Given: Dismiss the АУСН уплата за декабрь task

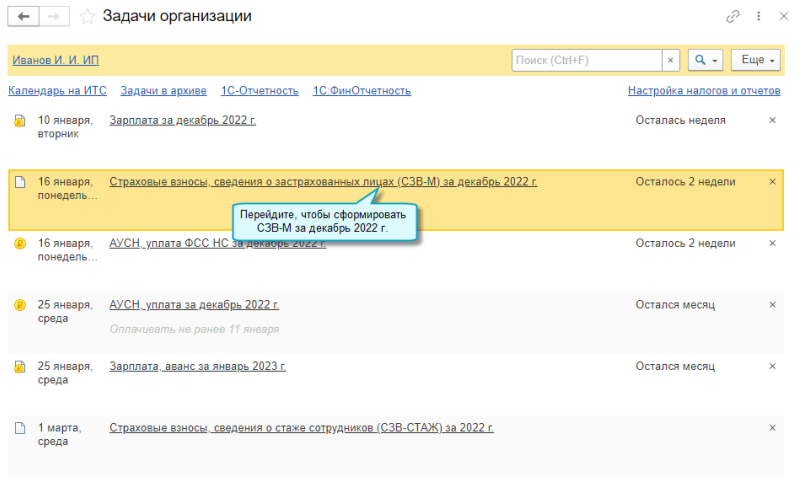Looking at the screenshot, I should (772, 305).
